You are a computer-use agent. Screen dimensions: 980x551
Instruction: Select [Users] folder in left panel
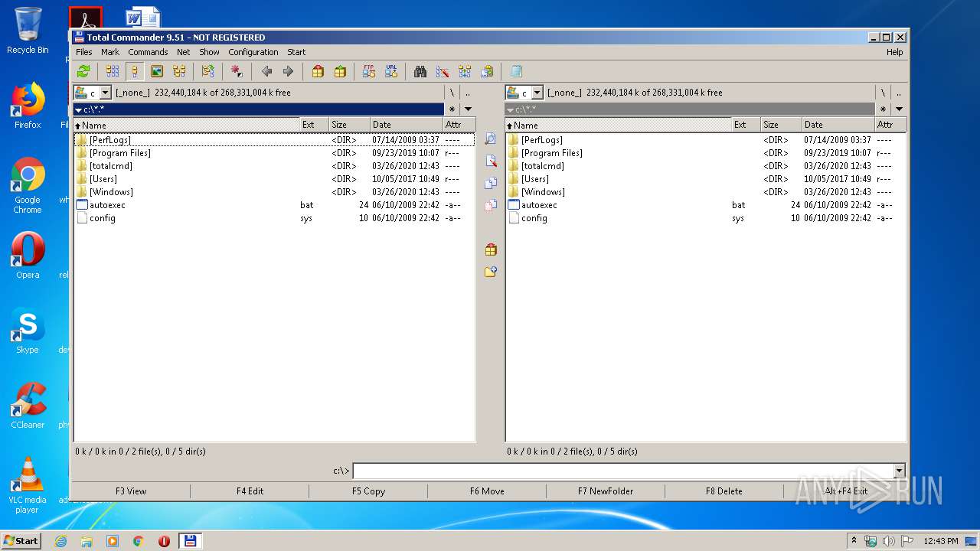[273, 179]
